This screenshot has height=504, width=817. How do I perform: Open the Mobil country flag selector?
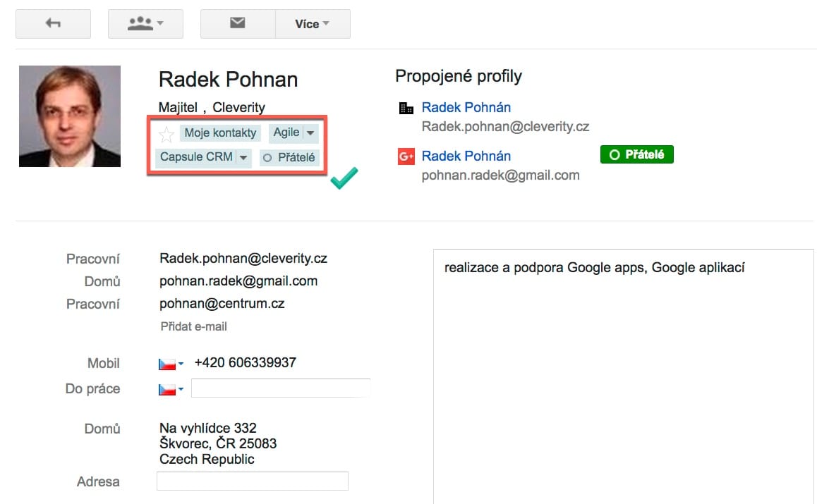click(x=171, y=364)
